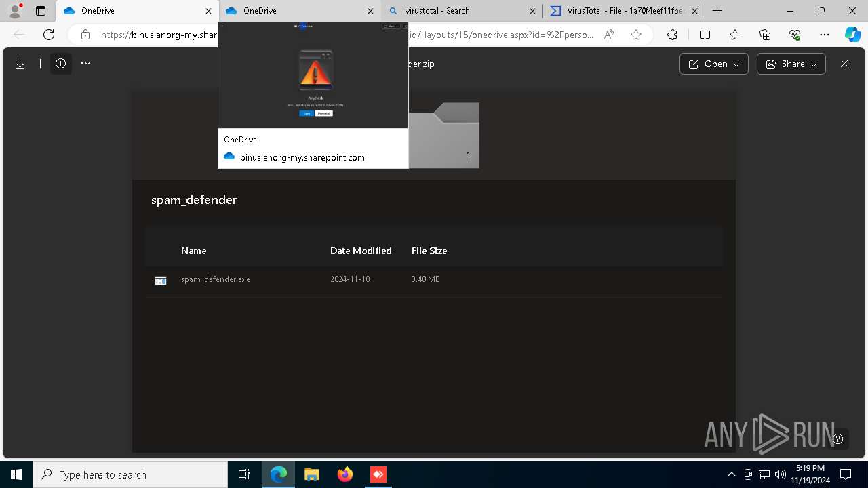
Task: Add this page to favorites star
Action: pyautogui.click(x=636, y=35)
